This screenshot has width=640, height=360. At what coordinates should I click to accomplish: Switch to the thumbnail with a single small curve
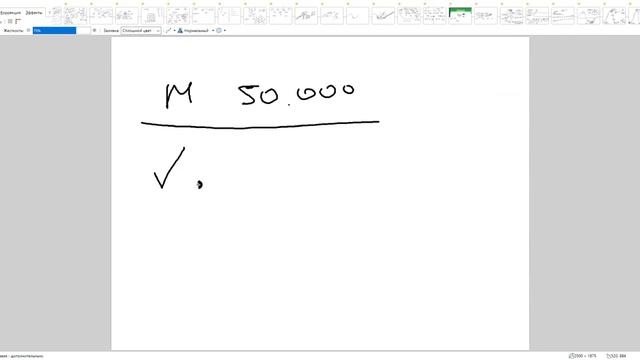[x=357, y=16]
